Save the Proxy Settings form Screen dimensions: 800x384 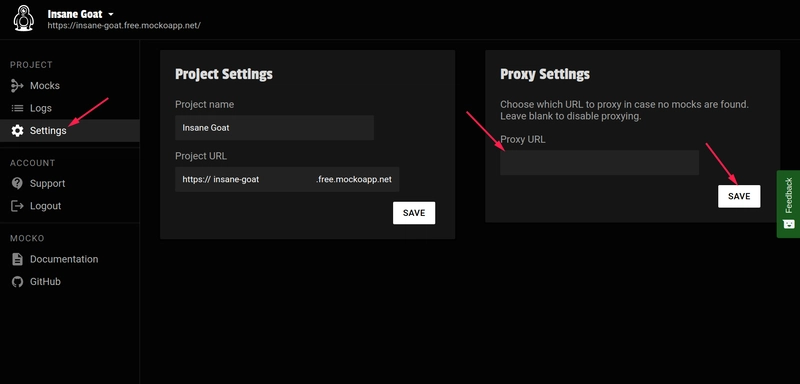point(739,196)
